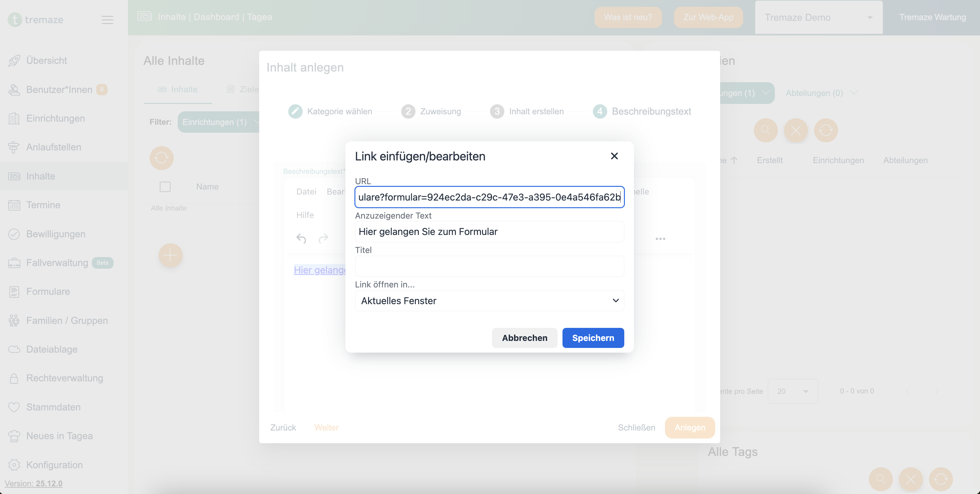Click the Einrichtungen building icon
Screen dimensions: 980x494
point(14,118)
